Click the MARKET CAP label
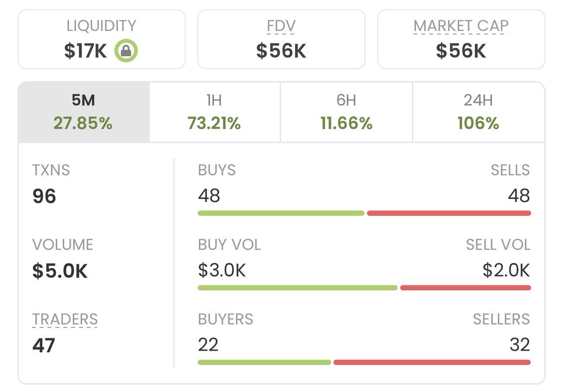This screenshot has width=563, height=392. pos(461,25)
